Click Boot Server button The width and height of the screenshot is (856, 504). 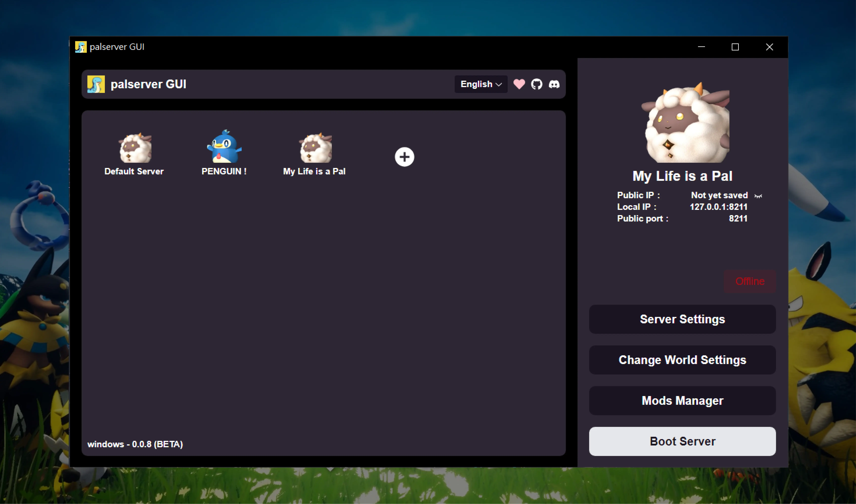tap(682, 442)
